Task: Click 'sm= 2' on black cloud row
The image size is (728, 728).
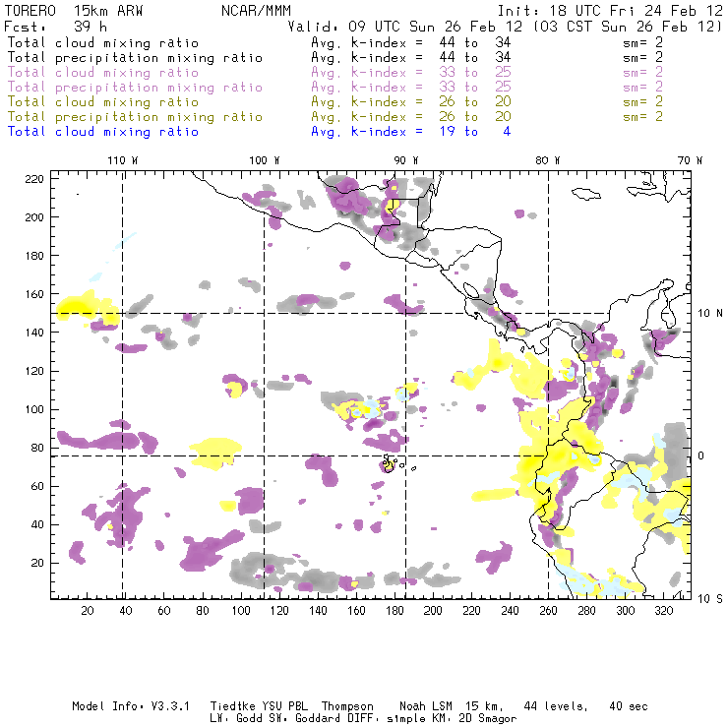Action: point(642,42)
